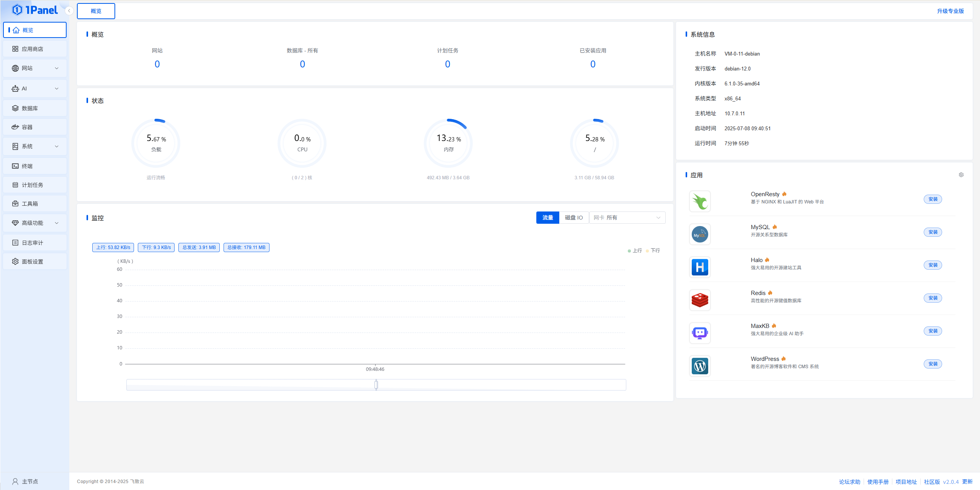Open the 网卡 所有 dropdown

point(627,217)
